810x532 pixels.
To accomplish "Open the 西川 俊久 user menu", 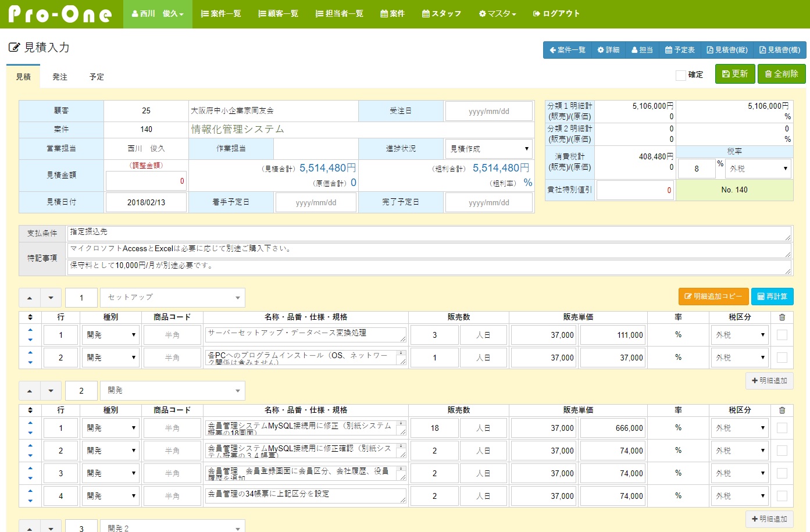I will (x=158, y=14).
